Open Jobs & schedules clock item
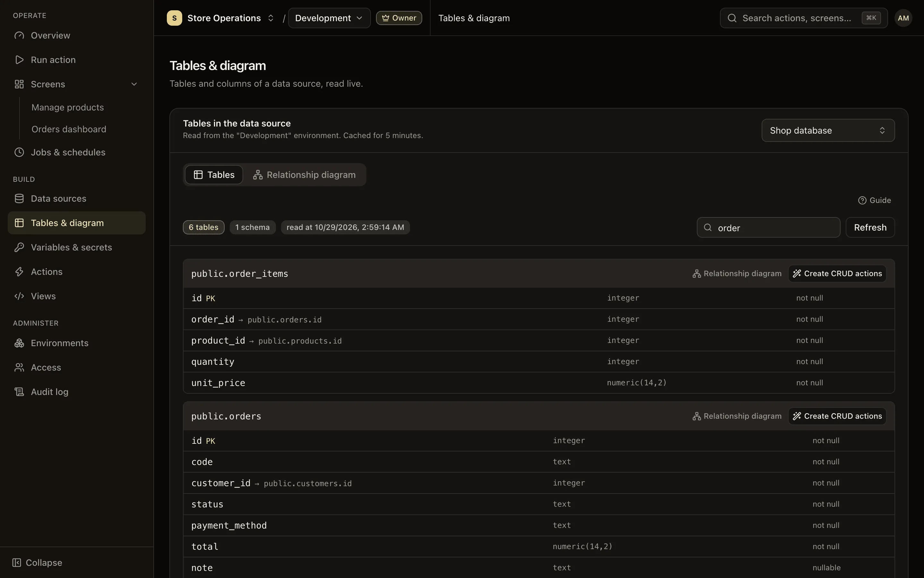Image resolution: width=924 pixels, height=578 pixels. point(76,152)
